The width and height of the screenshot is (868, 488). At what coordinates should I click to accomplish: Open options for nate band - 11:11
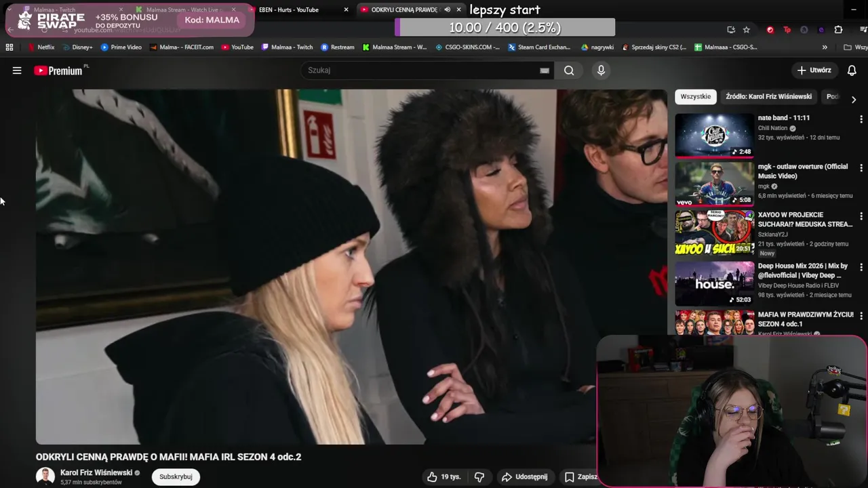tap(861, 119)
